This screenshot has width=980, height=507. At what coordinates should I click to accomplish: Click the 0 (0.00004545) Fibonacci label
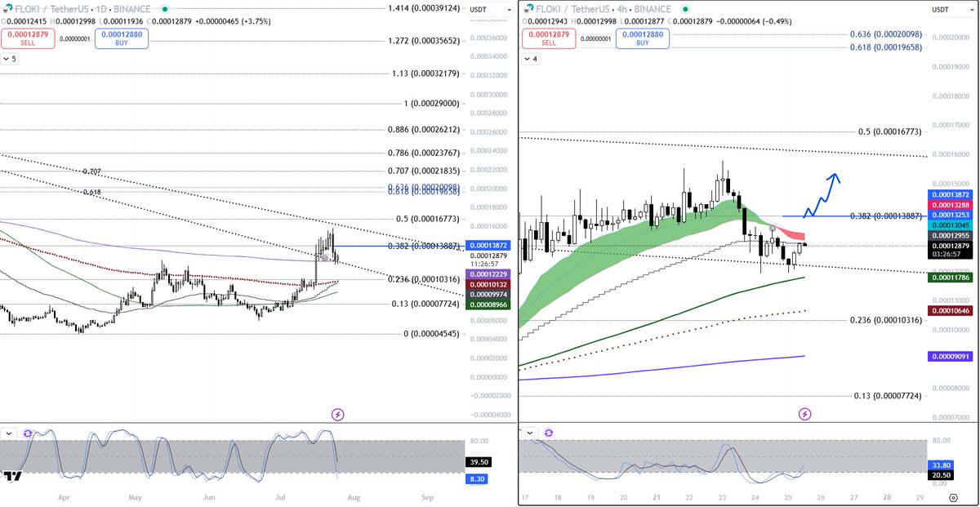(x=431, y=334)
